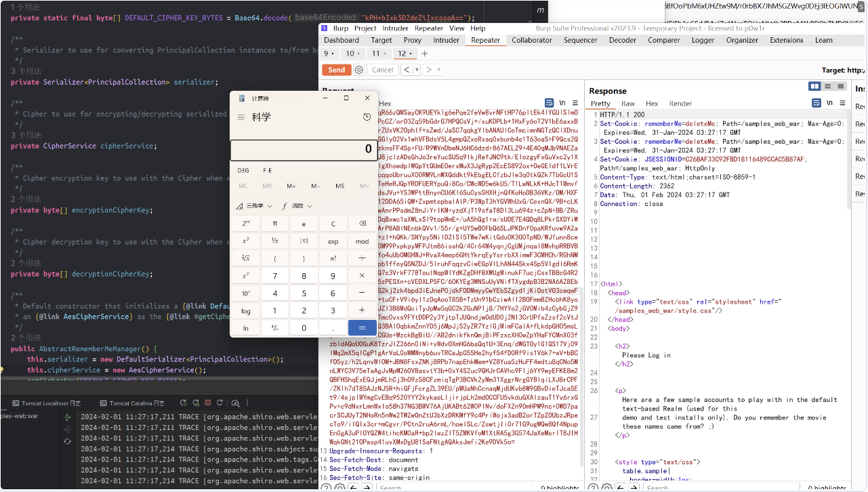Open Help menu in Burp
This screenshot has height=492, width=868.
pyautogui.click(x=478, y=28)
